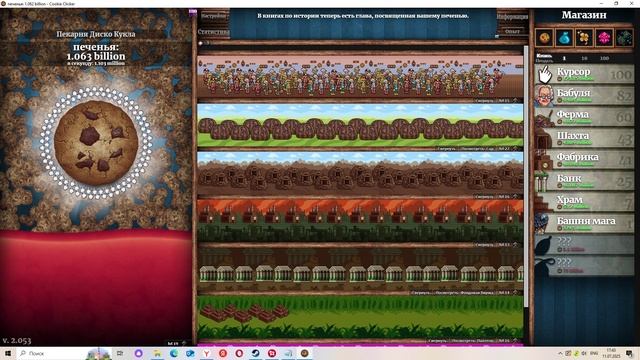The height and width of the screenshot is (360, 640).
Task: Click the farm row garden scene
Action: coord(360,125)
